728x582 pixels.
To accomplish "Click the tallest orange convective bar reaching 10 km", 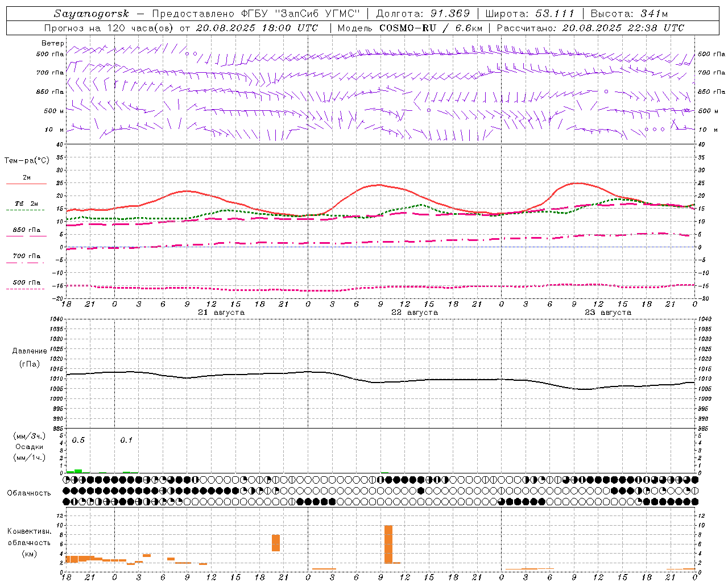I will tap(388, 544).
